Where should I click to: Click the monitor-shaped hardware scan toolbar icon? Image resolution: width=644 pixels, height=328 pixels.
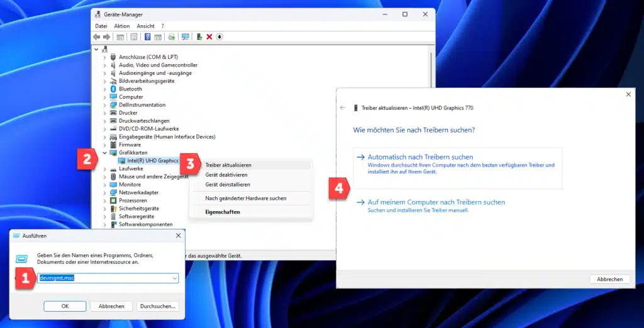pos(186,37)
